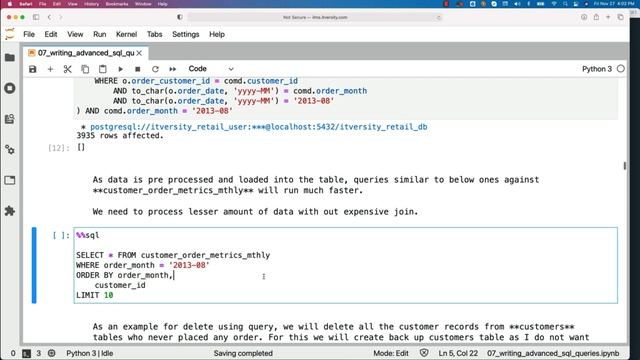Open the cell type Code dropdown
Viewport: 640px width, 360px height.
pos(211,69)
